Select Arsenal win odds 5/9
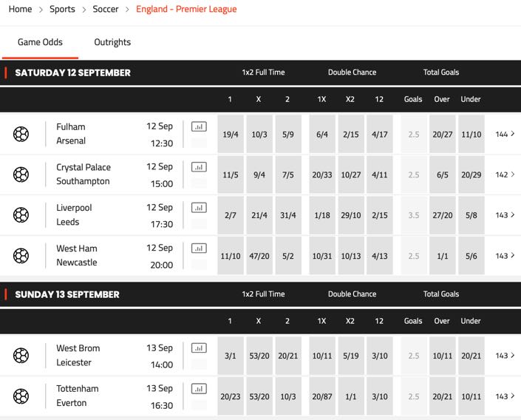The height and width of the screenshot is (420, 521). [x=288, y=134]
